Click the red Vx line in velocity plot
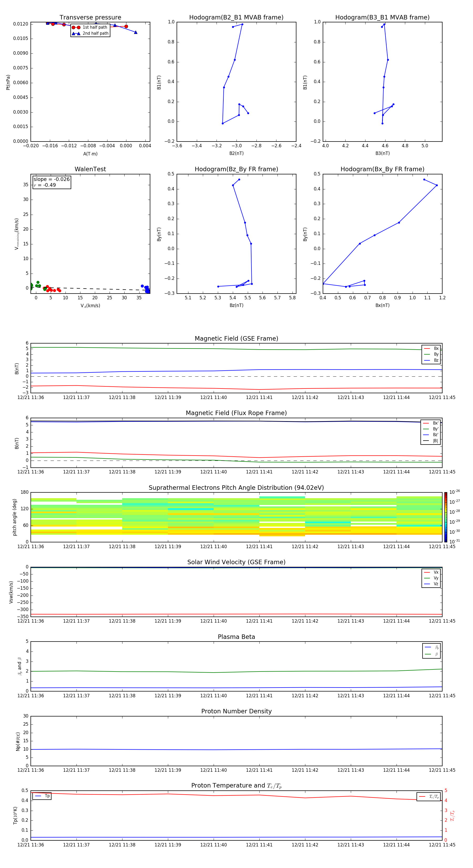The width and height of the screenshot is (473, 868). point(236,614)
